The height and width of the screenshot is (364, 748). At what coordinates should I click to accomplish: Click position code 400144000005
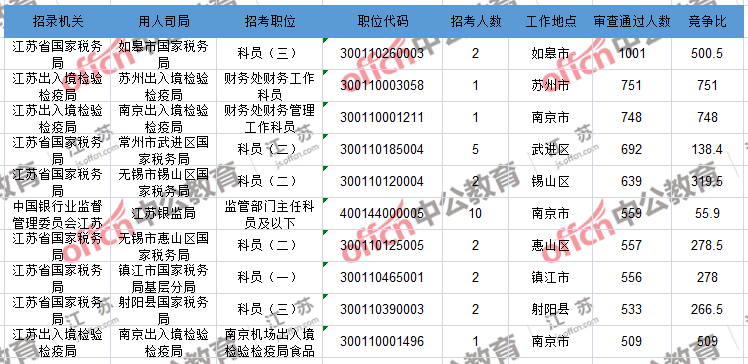pyautogui.click(x=382, y=213)
